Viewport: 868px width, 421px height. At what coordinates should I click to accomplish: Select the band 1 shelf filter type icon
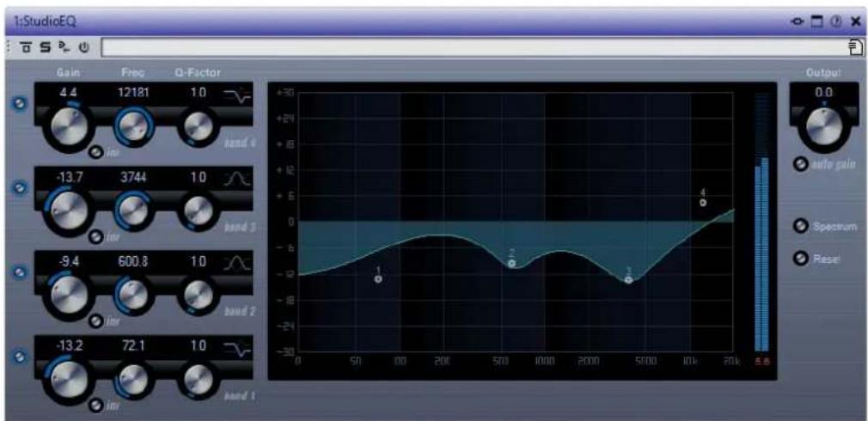coord(237,349)
